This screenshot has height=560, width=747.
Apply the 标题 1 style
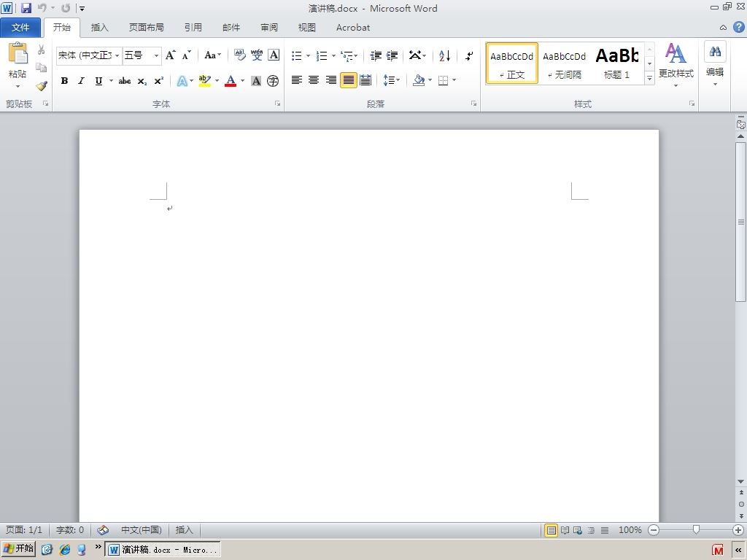[x=617, y=63]
